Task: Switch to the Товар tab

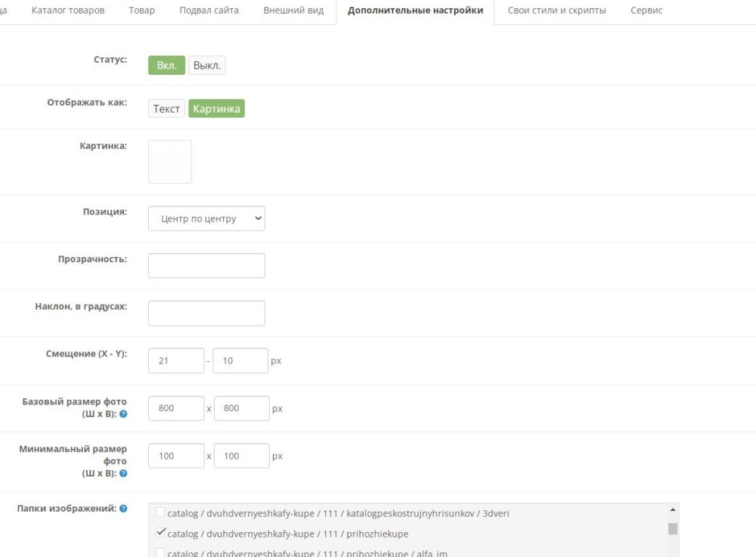Action: coord(141,10)
